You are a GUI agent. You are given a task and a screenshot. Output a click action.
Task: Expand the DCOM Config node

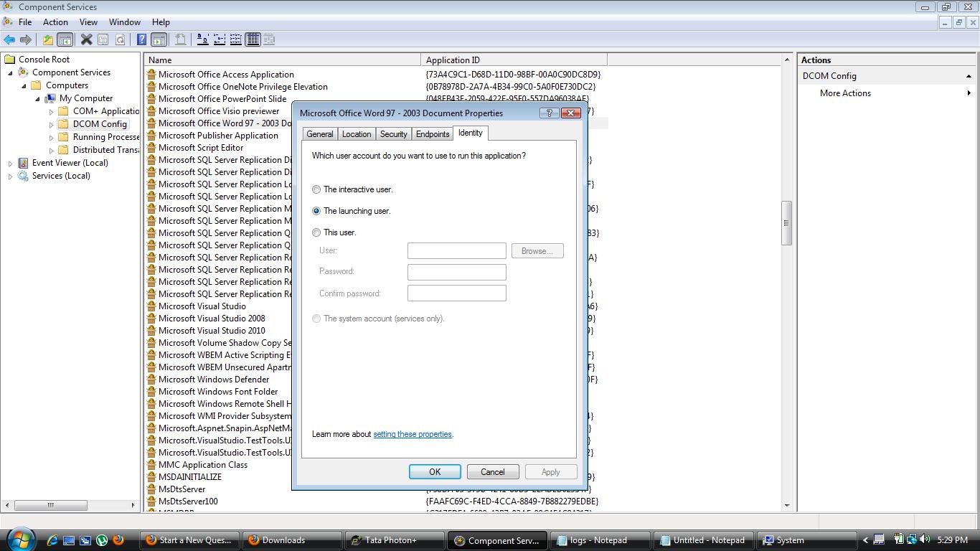(51, 125)
